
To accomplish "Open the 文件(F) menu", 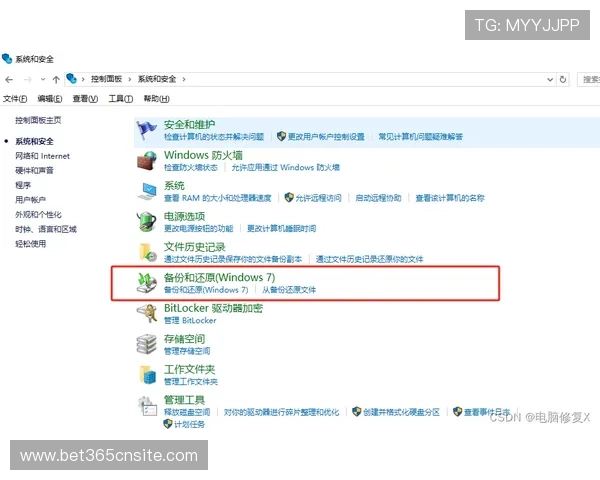I will coord(15,99).
